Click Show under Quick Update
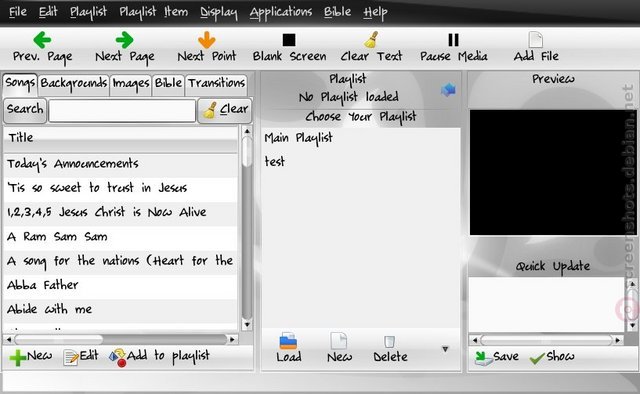640x394 pixels. pos(552,357)
